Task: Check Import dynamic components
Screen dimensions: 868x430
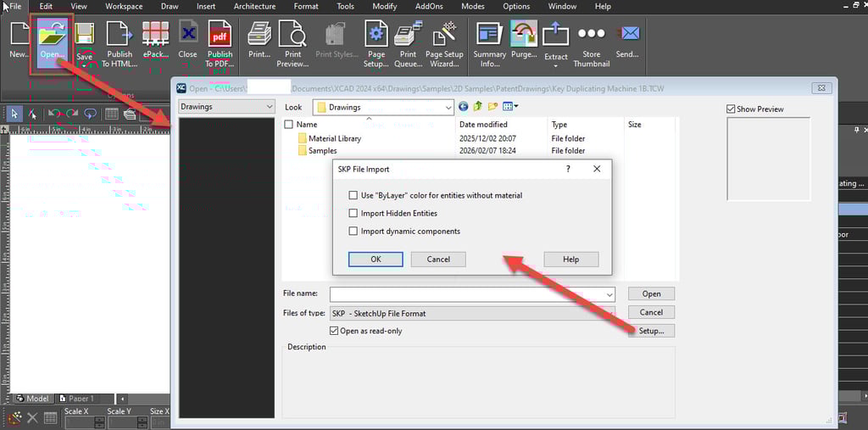Action: (353, 231)
